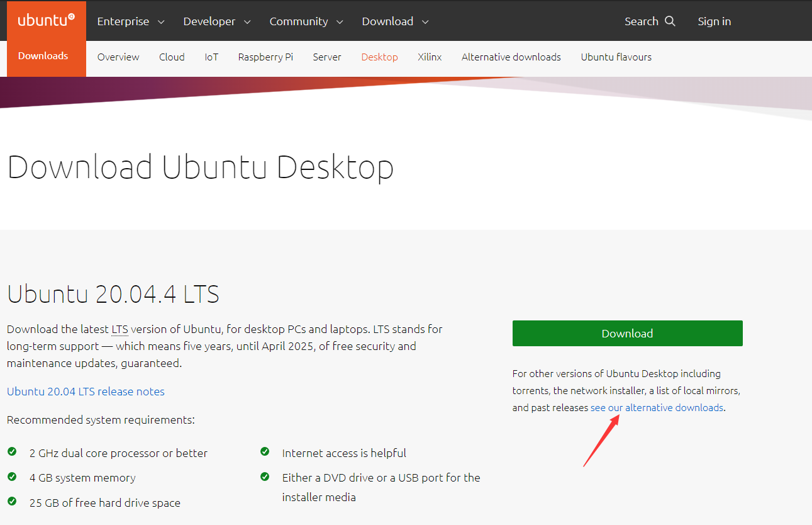Viewport: 812px width, 525px height.
Task: Click checkmark beside Internet access is helpful
Action: [x=265, y=452]
